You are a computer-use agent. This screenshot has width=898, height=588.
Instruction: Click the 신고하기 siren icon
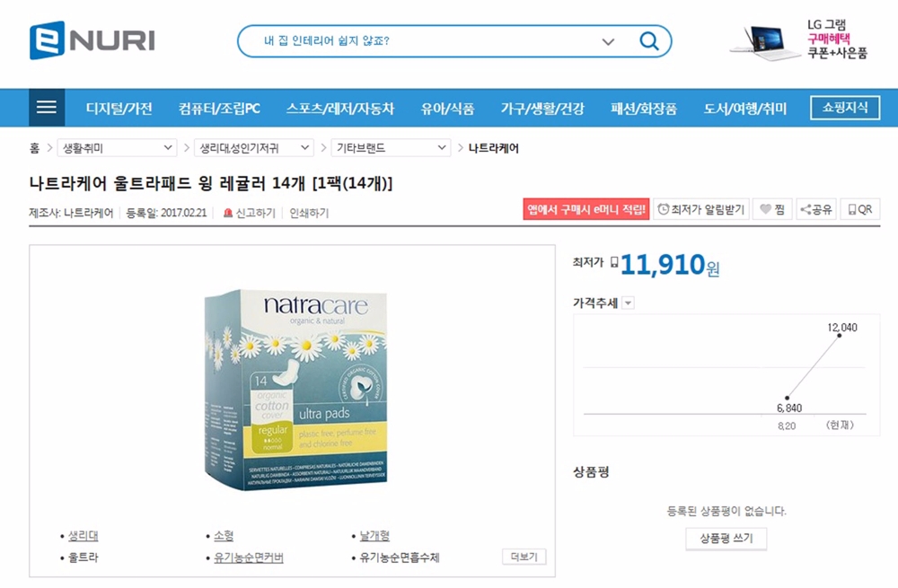228,213
